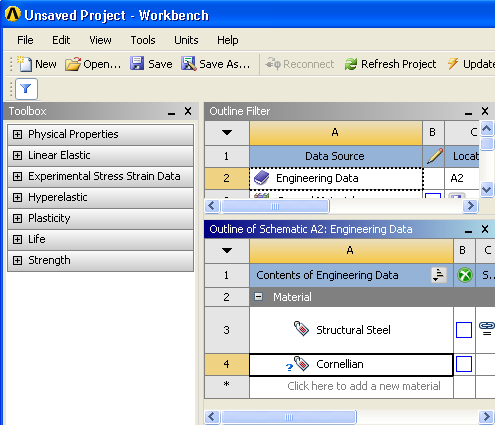
Task: Close the Toolbox panel
Action: click(x=188, y=111)
